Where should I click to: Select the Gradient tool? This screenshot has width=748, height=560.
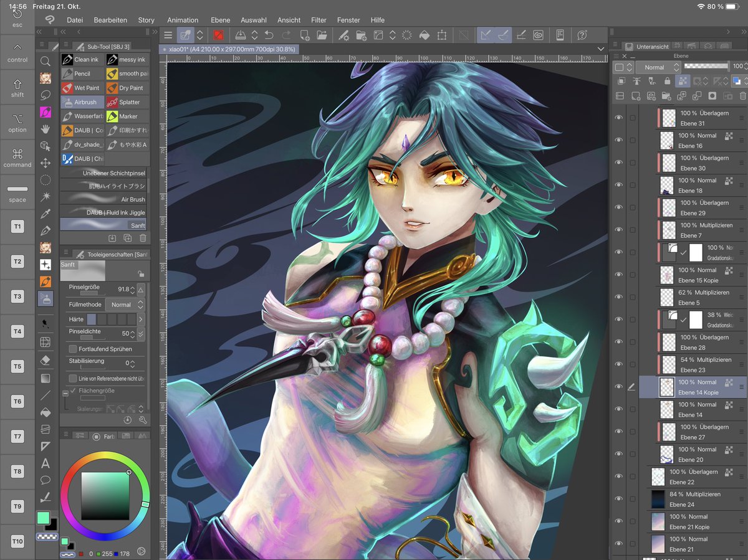click(x=46, y=377)
